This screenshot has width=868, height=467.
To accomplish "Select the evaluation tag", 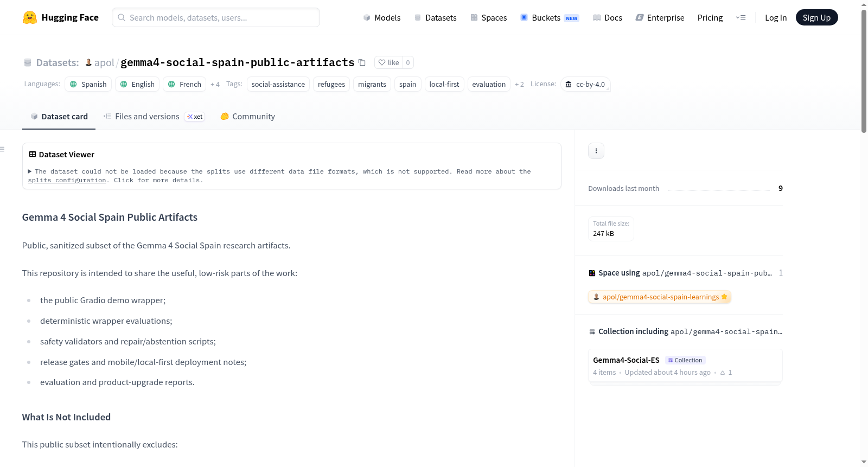I will point(489,84).
